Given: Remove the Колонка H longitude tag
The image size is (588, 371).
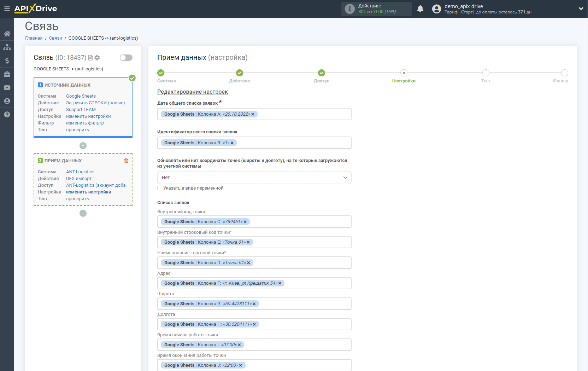Looking at the screenshot, I should 254,324.
